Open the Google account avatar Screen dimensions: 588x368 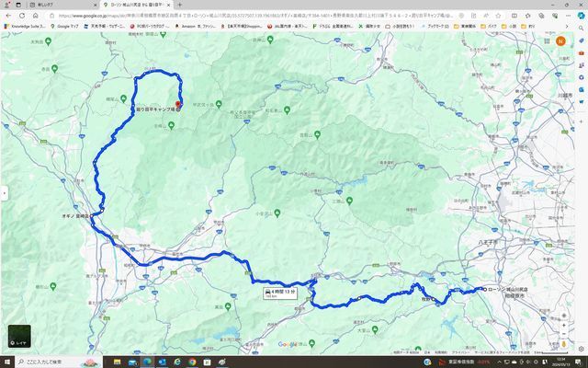[x=560, y=40]
